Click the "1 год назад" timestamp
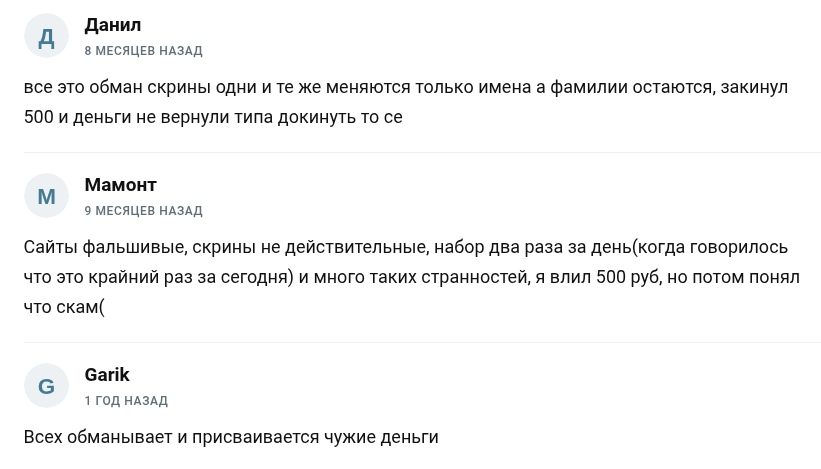This screenshot has height=469, width=821. [126, 401]
